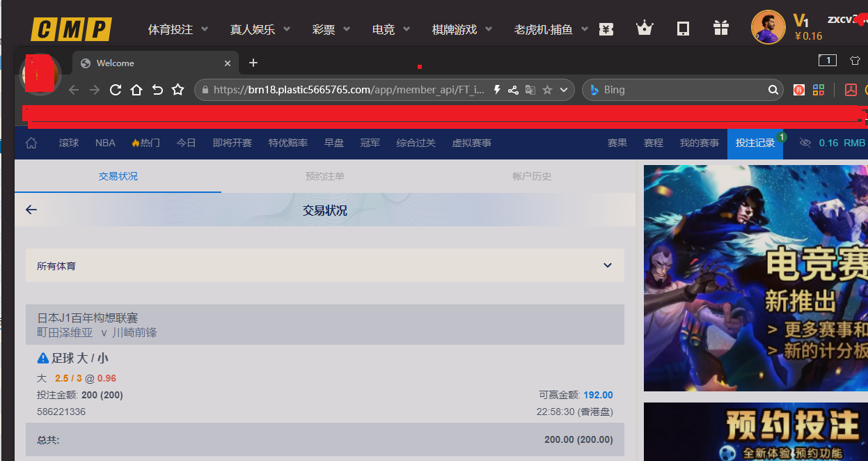Open the 热门 hot matches section via flame icon
868x461 pixels.
pos(145,143)
